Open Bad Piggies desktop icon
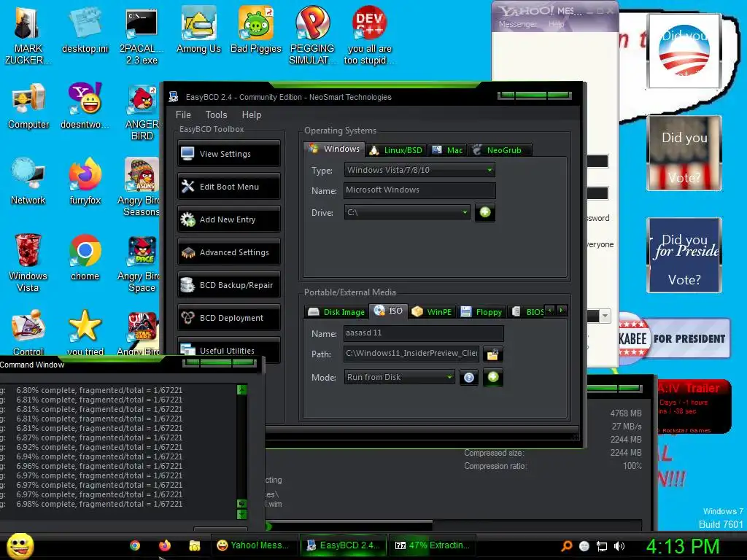 tap(256, 29)
